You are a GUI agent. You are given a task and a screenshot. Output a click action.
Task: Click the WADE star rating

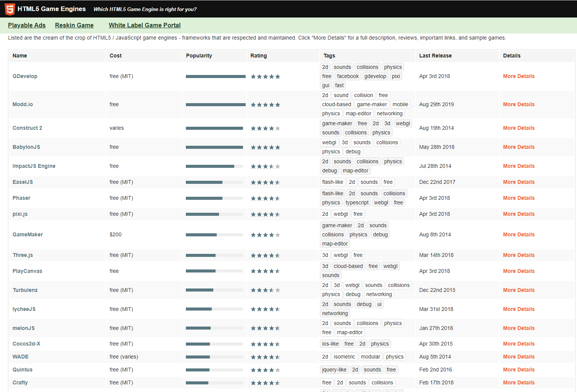[x=265, y=357]
